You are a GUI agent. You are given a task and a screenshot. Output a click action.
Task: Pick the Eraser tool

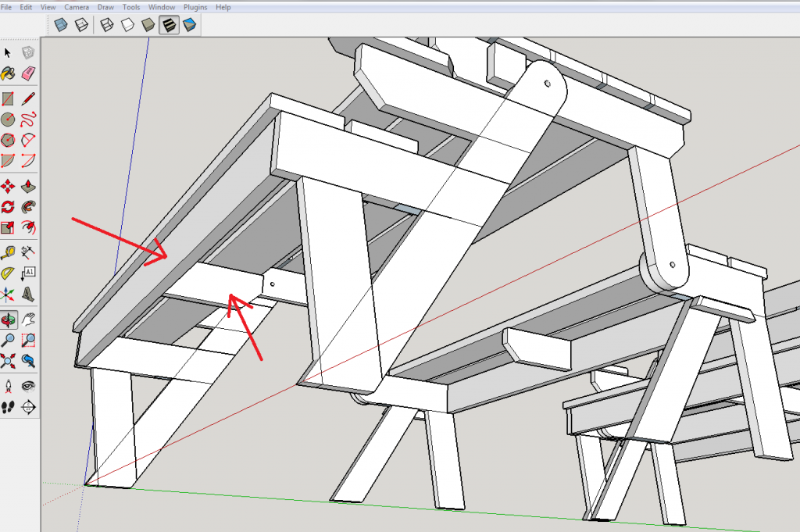(x=29, y=73)
